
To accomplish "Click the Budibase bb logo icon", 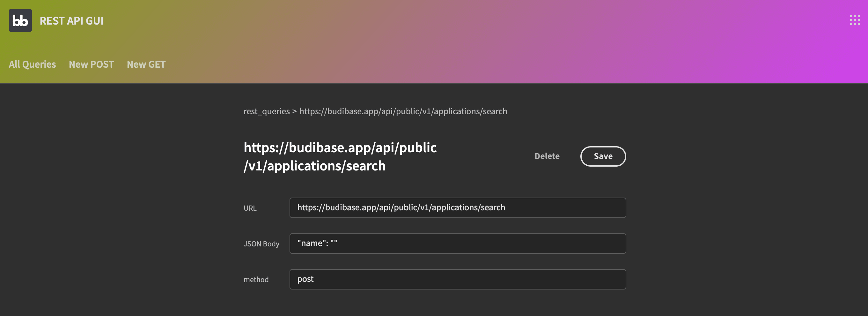I will 20,20.
